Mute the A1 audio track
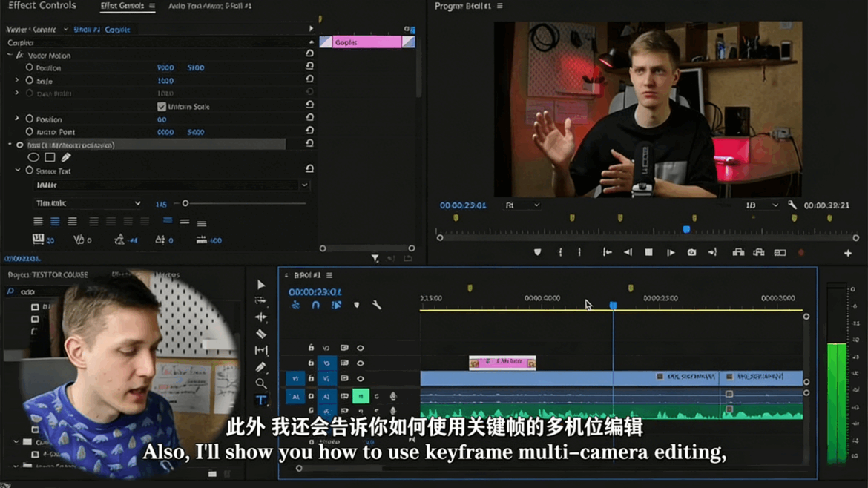Viewport: 868px width, 488px height. (361, 397)
